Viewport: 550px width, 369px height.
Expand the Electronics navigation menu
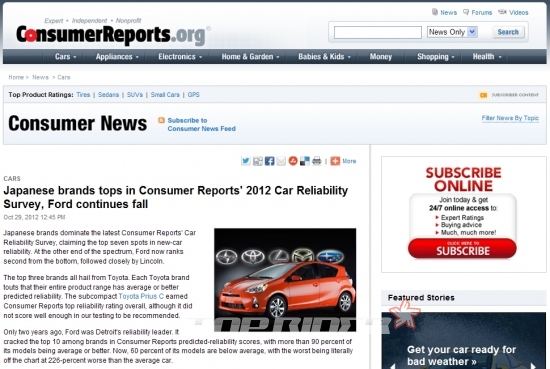(x=180, y=56)
